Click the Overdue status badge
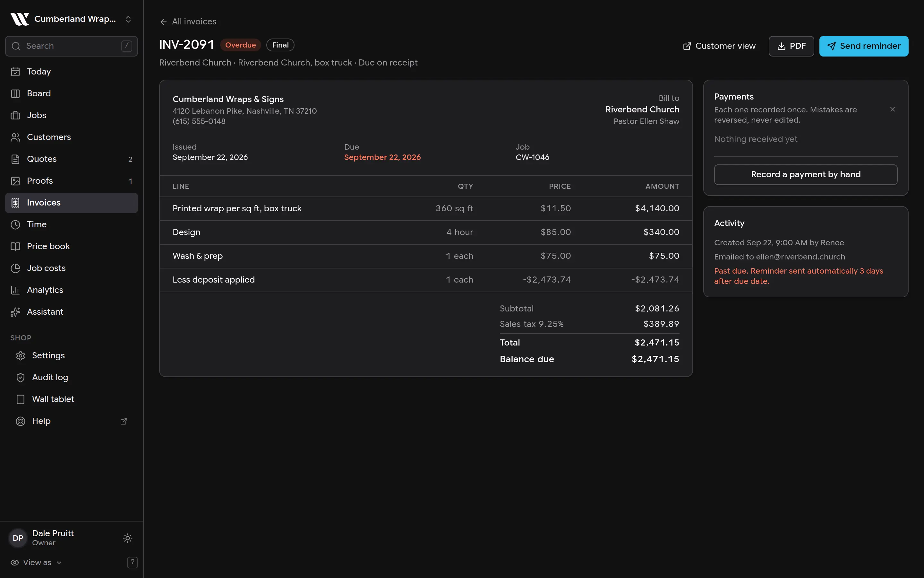This screenshot has width=924, height=578. click(x=241, y=45)
